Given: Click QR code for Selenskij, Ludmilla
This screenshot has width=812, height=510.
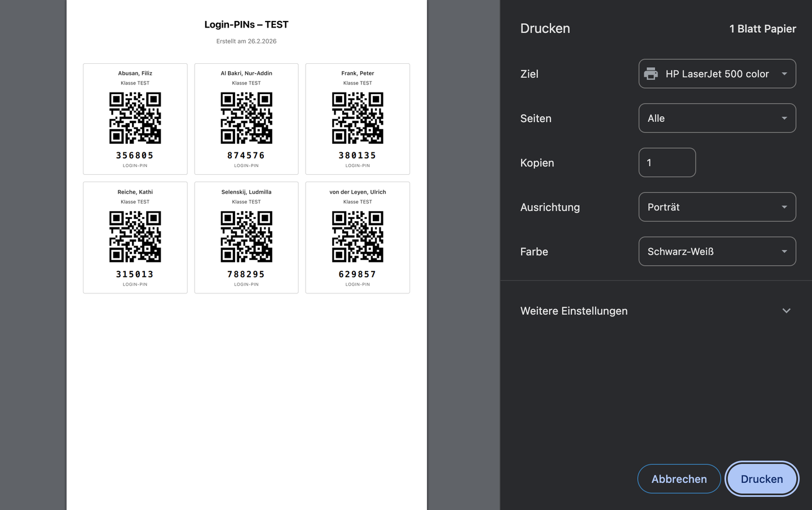Looking at the screenshot, I should (246, 237).
